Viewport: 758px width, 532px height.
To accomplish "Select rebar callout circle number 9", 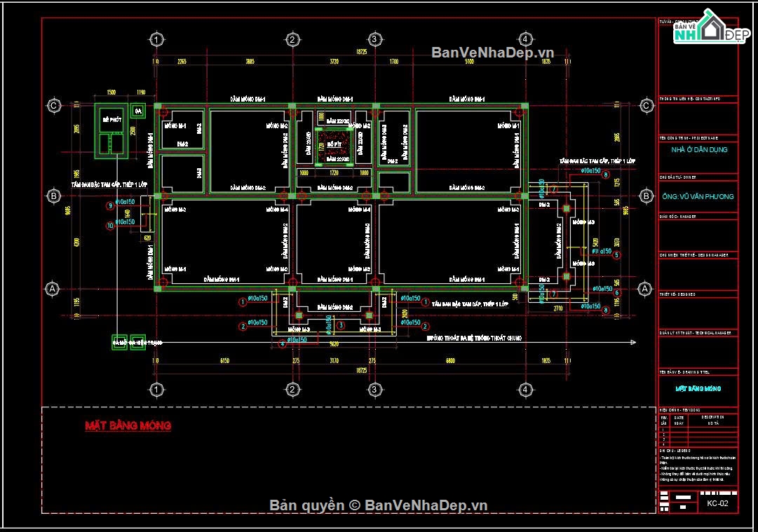I will point(110,206).
